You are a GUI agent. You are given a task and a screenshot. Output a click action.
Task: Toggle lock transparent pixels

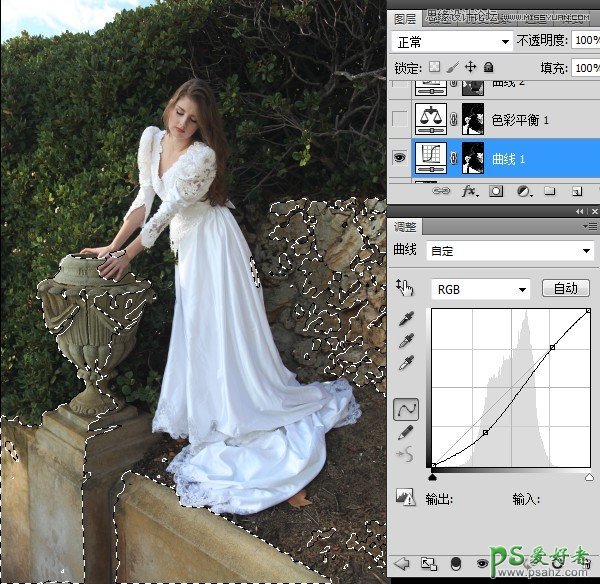tap(433, 68)
